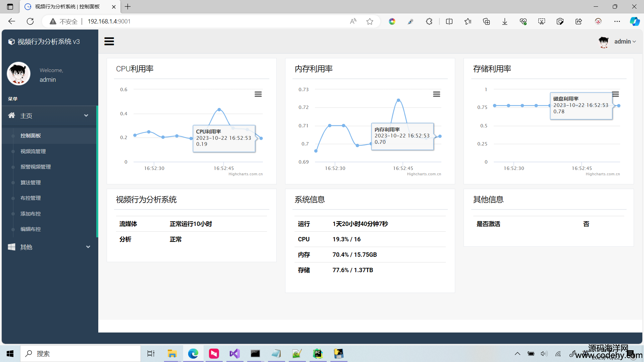The image size is (644, 362).
Task: Click the home icon beside 主页
Action: [11, 116]
